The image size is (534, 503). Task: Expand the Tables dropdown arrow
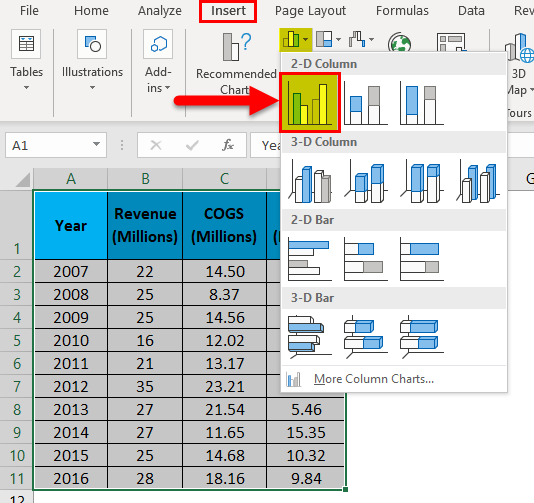26,88
